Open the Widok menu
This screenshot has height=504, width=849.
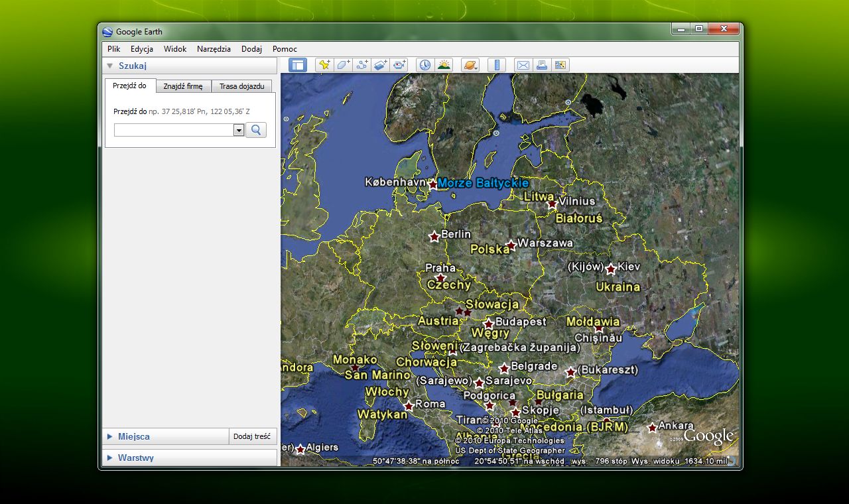tap(175, 49)
